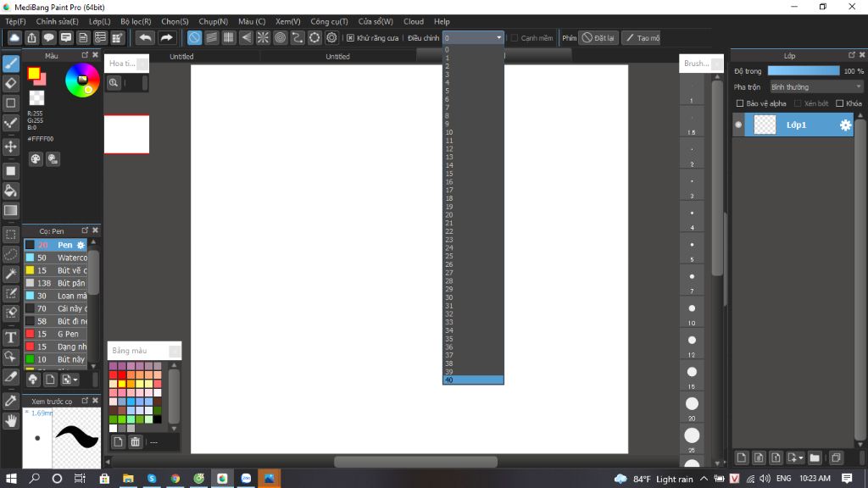
Task: Select the Eraser tool
Action: [x=10, y=84]
